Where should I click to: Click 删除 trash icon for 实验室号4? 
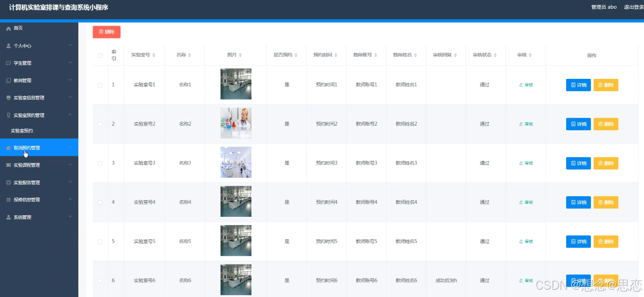[x=600, y=202]
